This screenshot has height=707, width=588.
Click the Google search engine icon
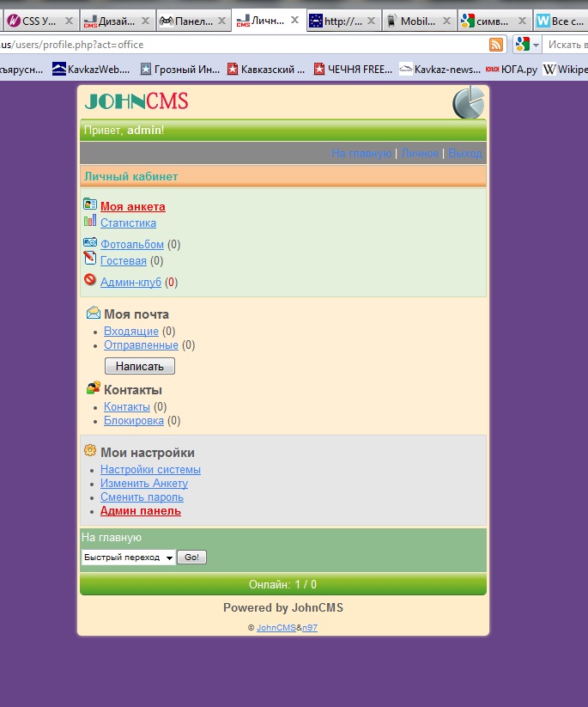coord(523,44)
